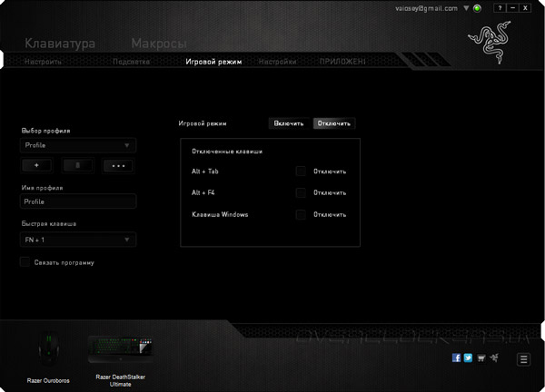Viewport: 545px width, 392px height.
Task: Open more profile options ellipsis button
Action: coord(118,166)
